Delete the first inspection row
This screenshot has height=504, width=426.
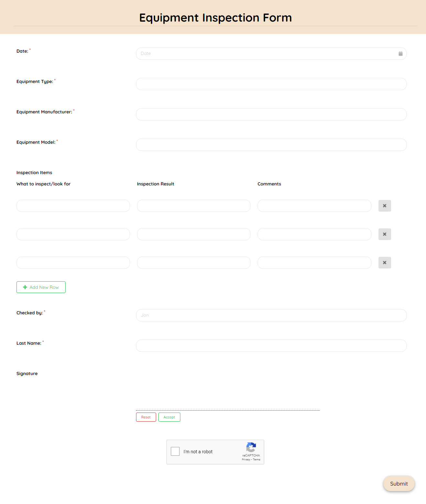click(x=385, y=206)
